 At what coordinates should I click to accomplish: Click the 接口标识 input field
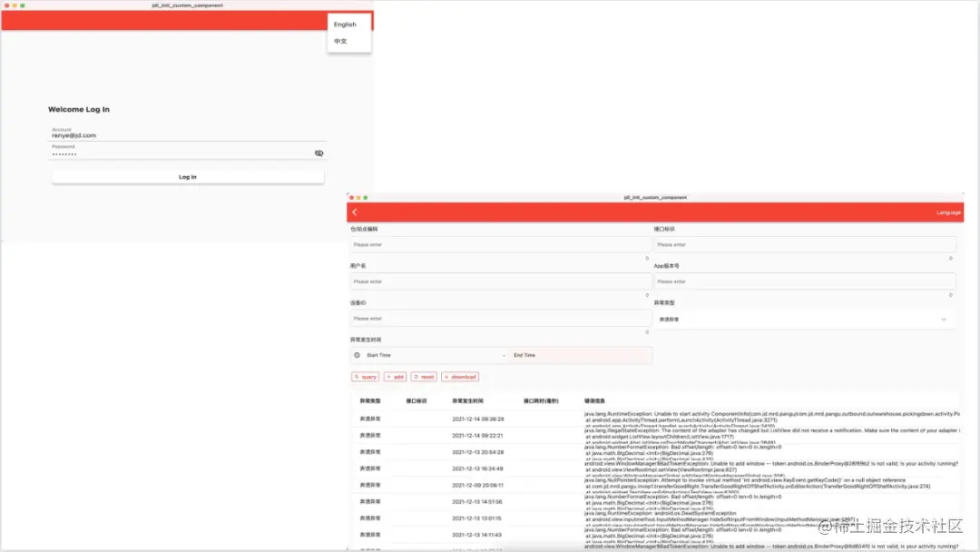click(804, 244)
